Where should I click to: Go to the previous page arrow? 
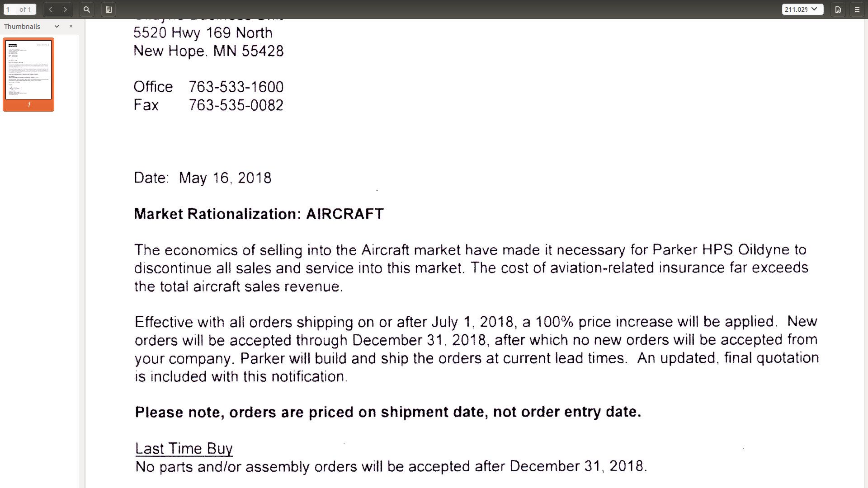tap(51, 9)
